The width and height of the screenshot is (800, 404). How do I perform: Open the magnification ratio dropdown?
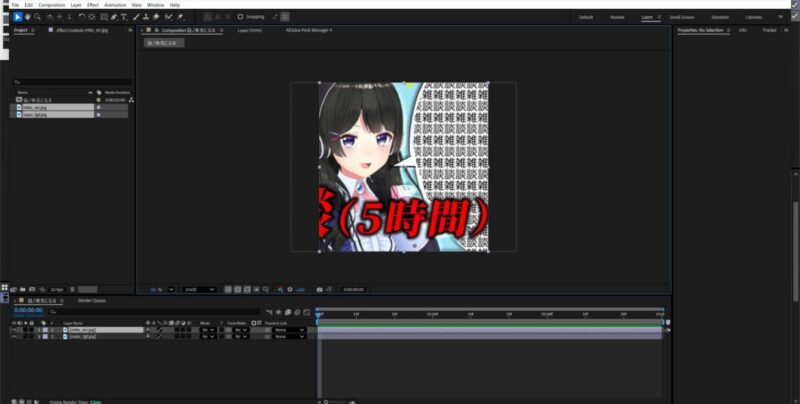(x=171, y=289)
